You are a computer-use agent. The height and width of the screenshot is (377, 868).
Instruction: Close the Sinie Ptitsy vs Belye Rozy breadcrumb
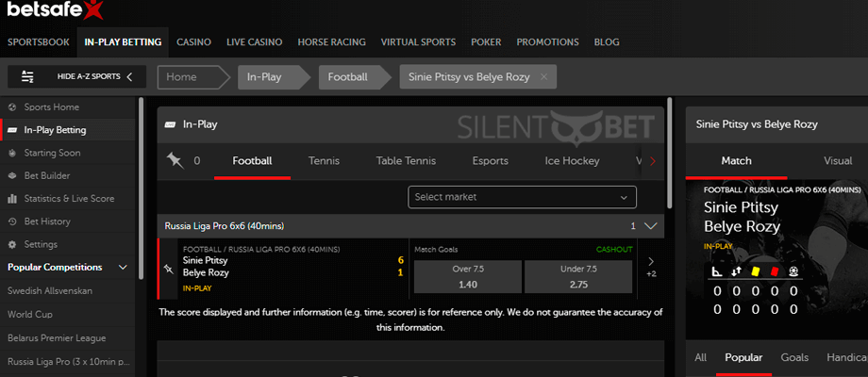(543, 77)
